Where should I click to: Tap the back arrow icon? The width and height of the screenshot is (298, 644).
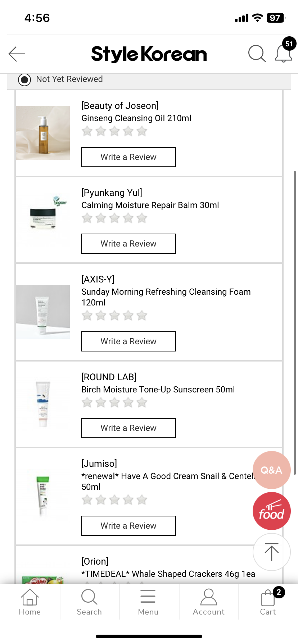coord(17,54)
